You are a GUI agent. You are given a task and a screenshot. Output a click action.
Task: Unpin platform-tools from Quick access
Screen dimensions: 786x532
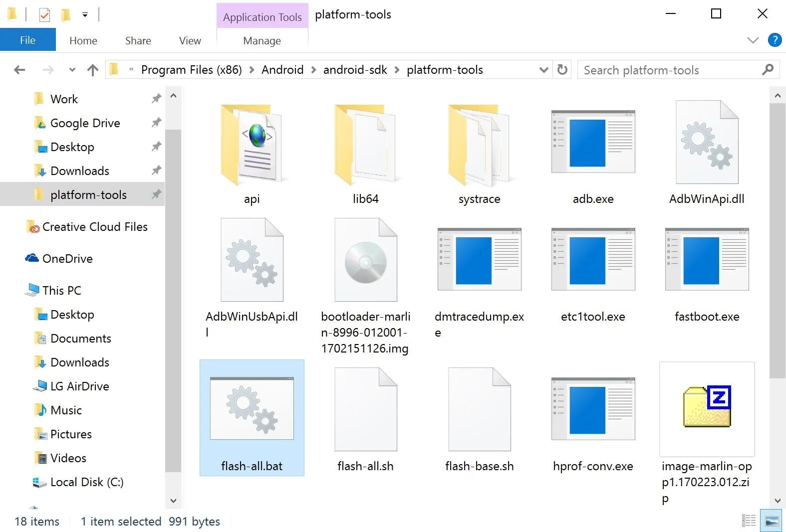(156, 194)
